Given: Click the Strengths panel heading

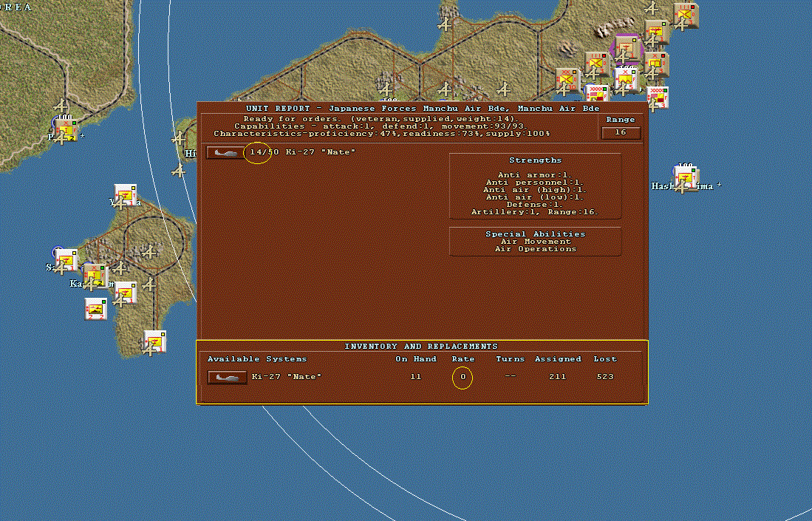Looking at the screenshot, I should tap(536, 160).
